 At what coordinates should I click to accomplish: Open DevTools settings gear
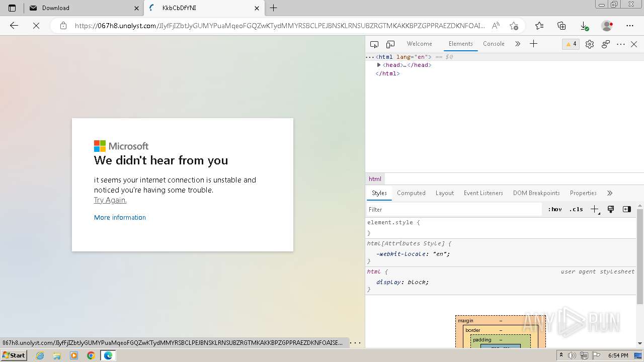pos(590,44)
